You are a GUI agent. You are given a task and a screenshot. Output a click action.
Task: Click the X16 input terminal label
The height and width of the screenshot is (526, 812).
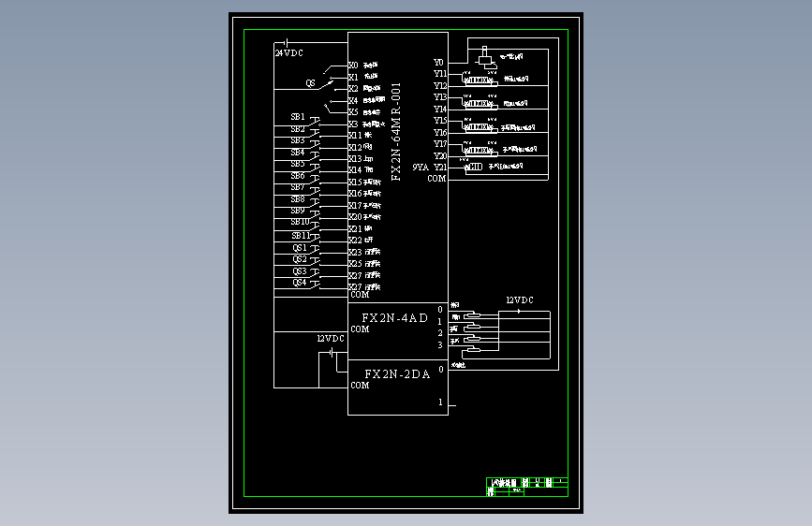click(355, 194)
